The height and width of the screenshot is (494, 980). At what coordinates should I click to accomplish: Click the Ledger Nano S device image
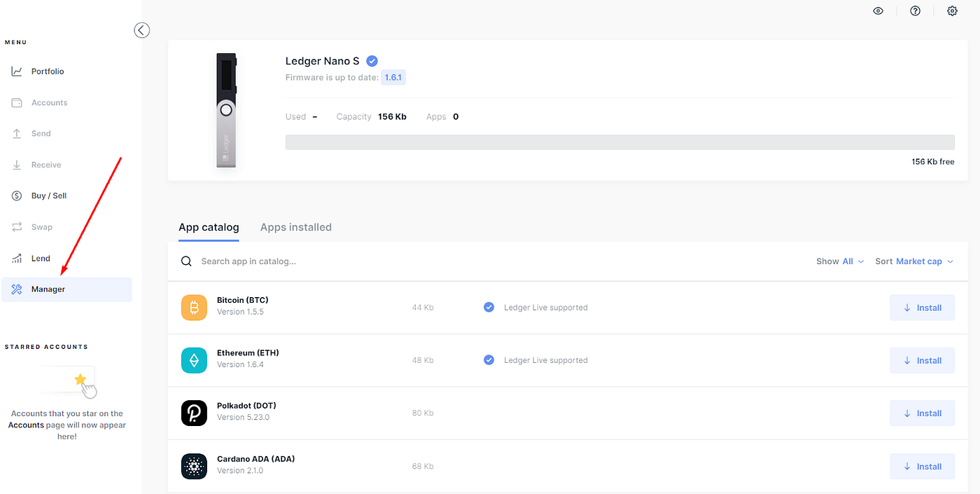tap(226, 111)
